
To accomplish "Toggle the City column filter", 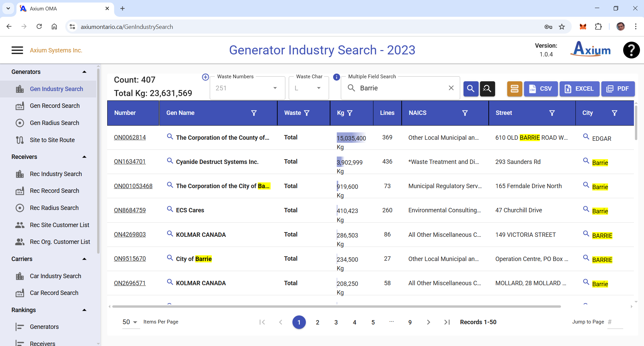I will pyautogui.click(x=614, y=113).
